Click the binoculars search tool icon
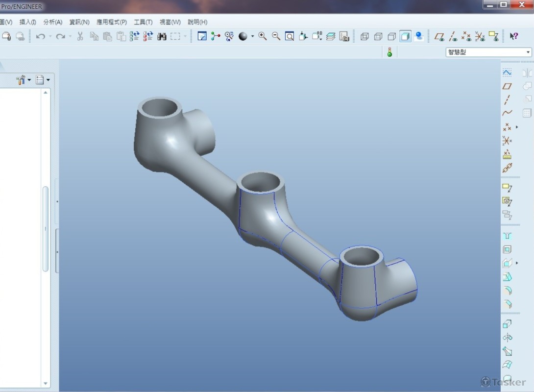This screenshot has width=534, height=392. (x=162, y=36)
